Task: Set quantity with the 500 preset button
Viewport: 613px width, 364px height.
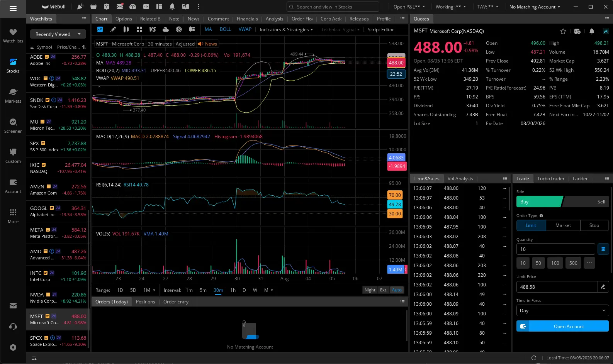Action: 573,263
